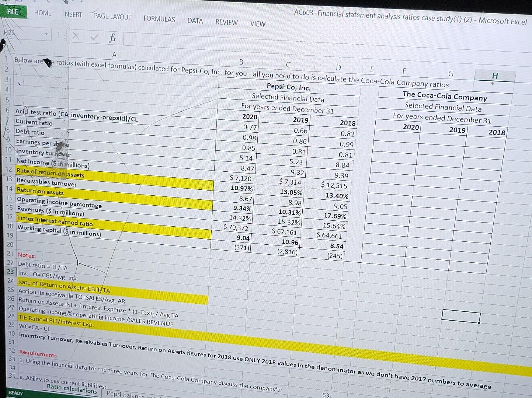Switch to the DATA ribbon tab
Screen dimensions: 532x398
(195, 21)
